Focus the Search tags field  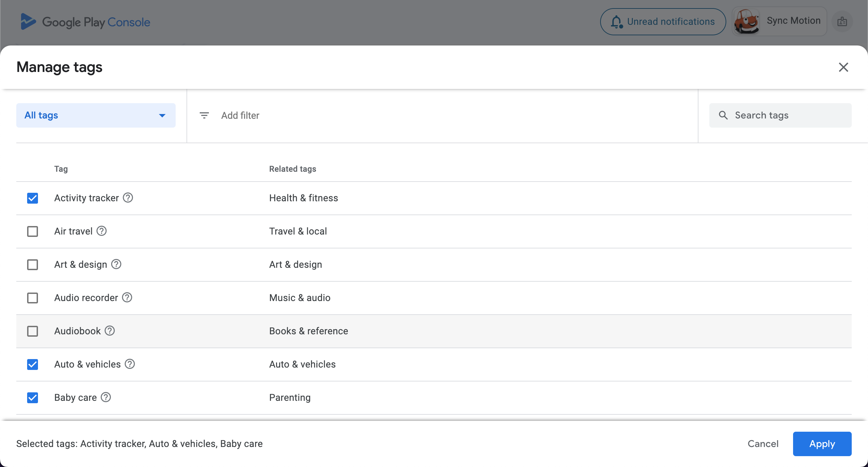(x=781, y=115)
